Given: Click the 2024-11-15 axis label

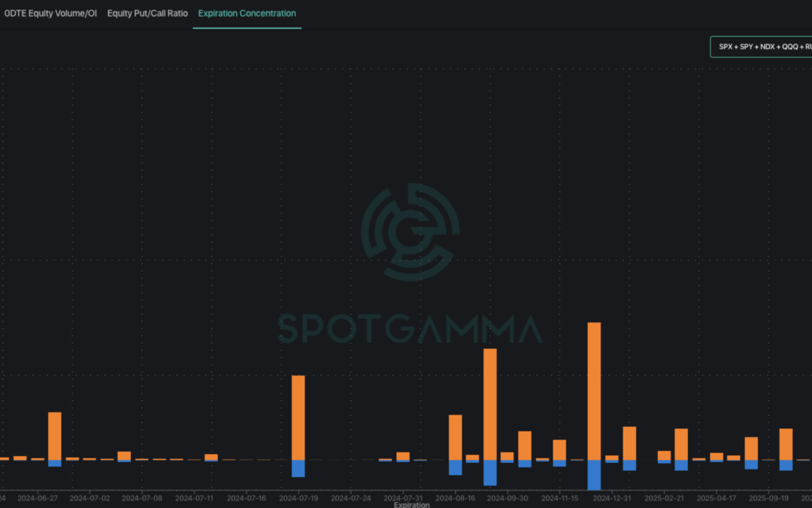Looking at the screenshot, I should pyautogui.click(x=560, y=498).
